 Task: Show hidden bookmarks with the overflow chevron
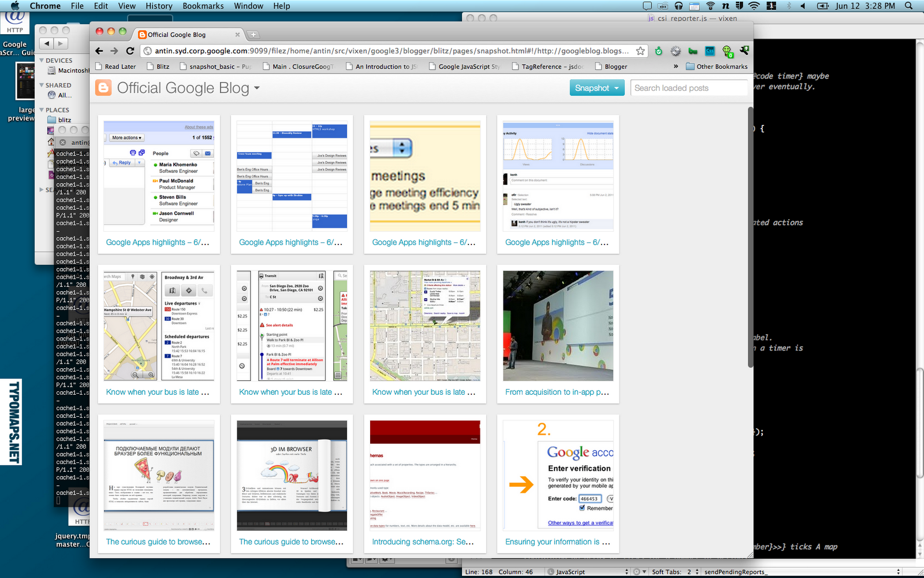(x=676, y=66)
